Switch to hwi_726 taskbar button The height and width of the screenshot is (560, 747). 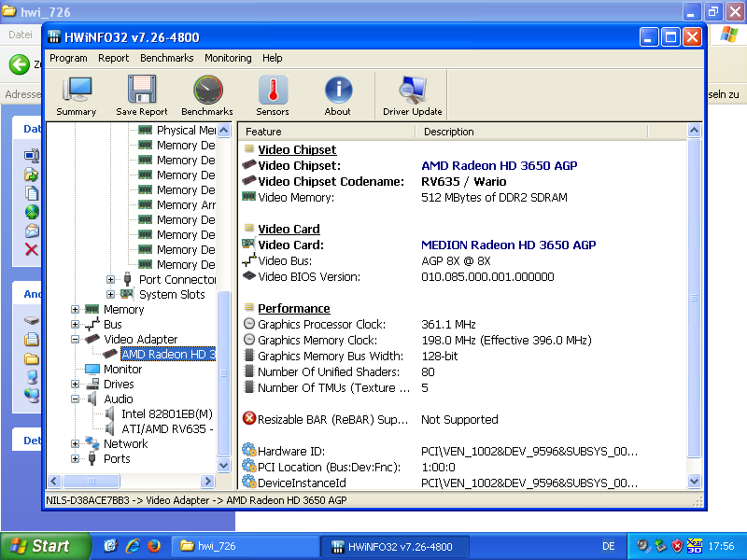245,546
